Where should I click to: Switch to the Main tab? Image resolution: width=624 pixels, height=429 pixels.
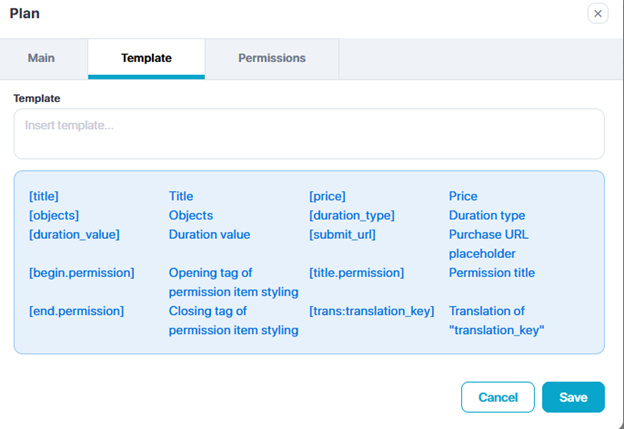coord(41,58)
